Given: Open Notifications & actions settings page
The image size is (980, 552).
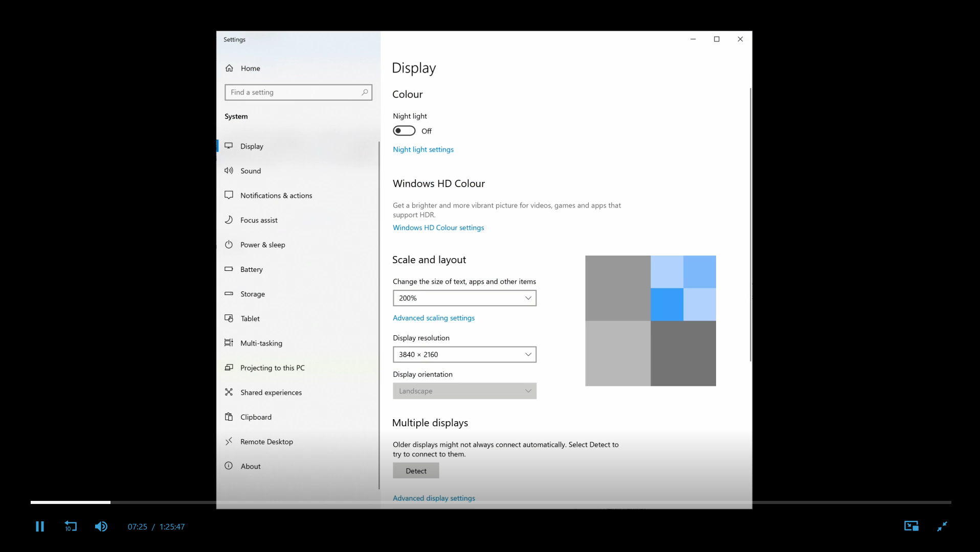Looking at the screenshot, I should click(298, 195).
